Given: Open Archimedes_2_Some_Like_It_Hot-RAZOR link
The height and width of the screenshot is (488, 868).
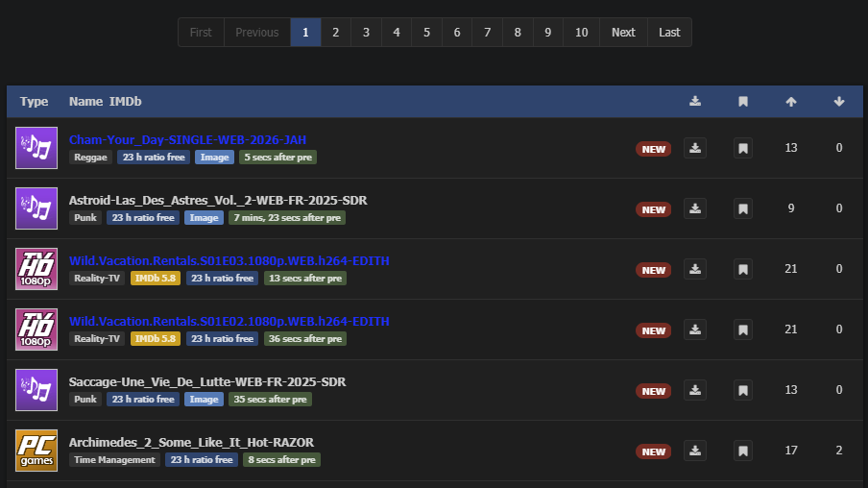Looking at the screenshot, I should point(191,443).
